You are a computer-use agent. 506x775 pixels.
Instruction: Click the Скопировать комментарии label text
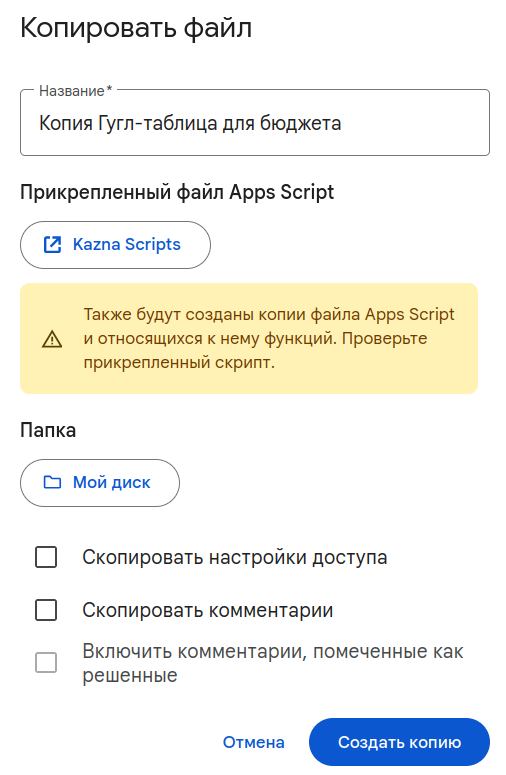tap(208, 610)
